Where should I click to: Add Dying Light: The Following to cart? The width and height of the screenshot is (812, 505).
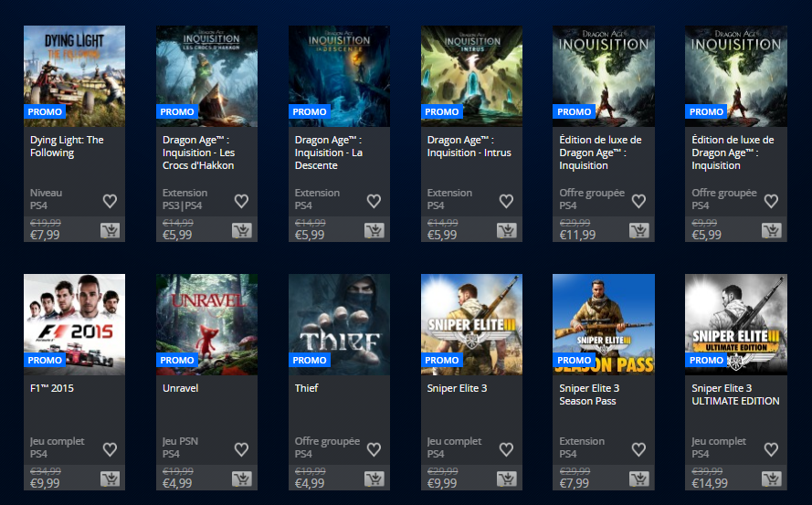(x=110, y=230)
